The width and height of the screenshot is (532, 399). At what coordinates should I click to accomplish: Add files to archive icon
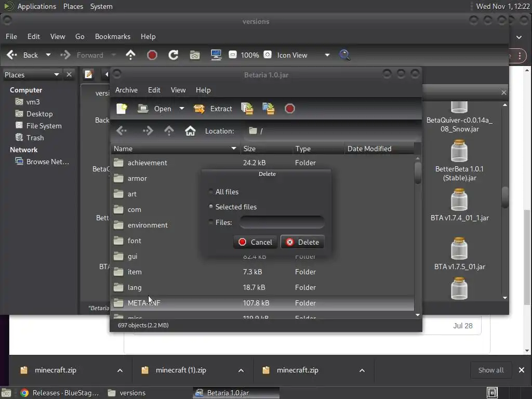(x=247, y=109)
